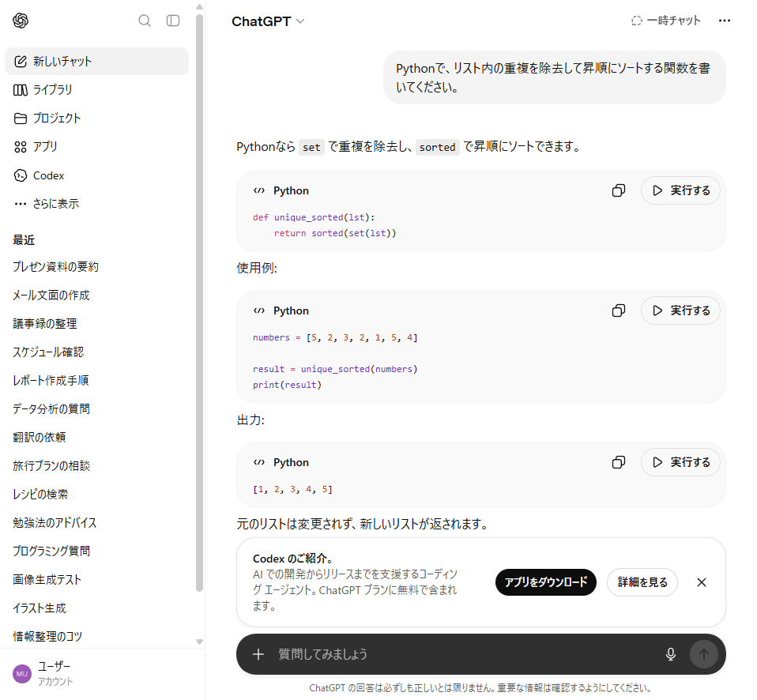757x700 pixels.
Task: Click the microphone dictation icon
Action: 671,654
